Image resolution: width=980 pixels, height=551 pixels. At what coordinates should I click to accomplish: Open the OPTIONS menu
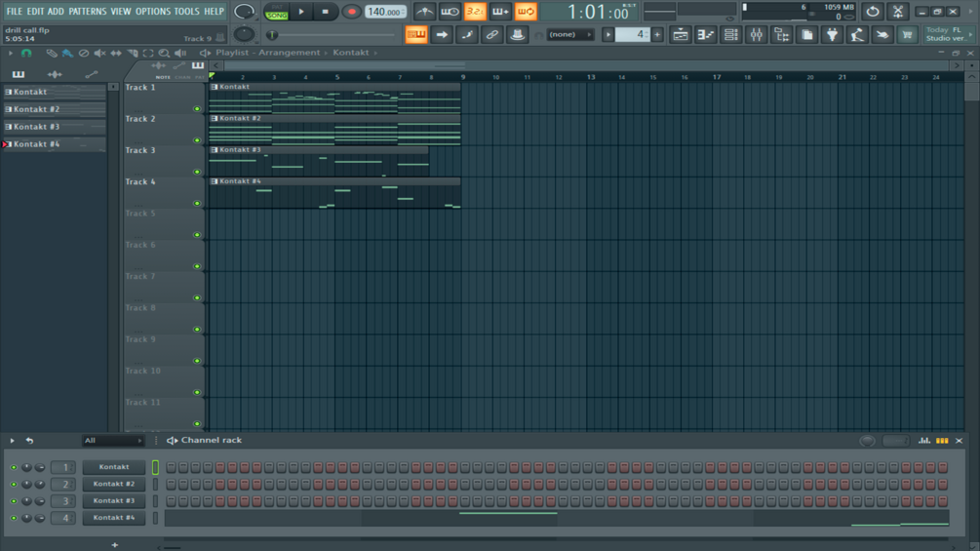[153, 12]
